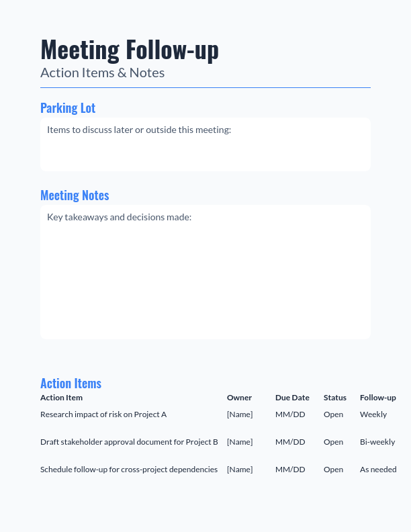Select the Meeting Notes section heading
The image size is (411, 532).
click(x=75, y=195)
